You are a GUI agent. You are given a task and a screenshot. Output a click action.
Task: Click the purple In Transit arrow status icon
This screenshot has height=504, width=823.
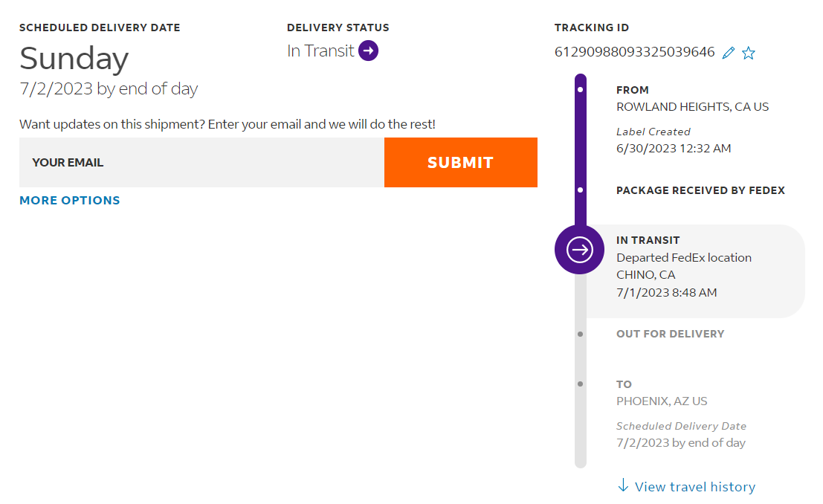(369, 51)
